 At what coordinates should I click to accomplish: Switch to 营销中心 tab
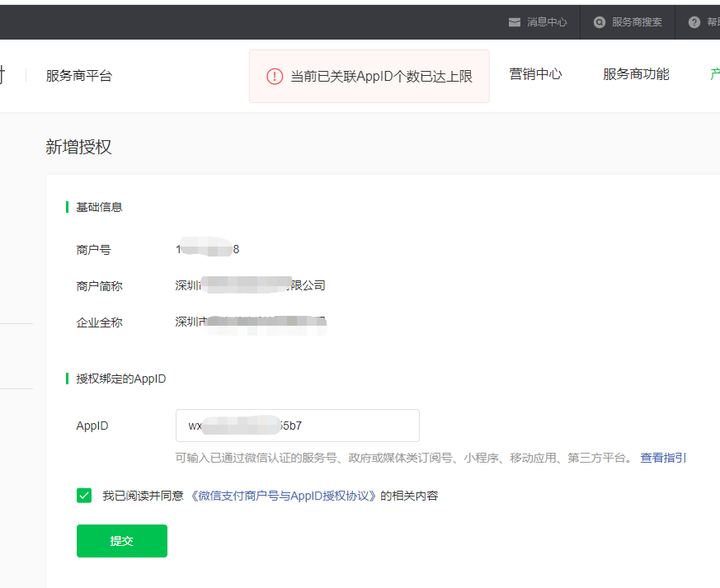(535, 74)
